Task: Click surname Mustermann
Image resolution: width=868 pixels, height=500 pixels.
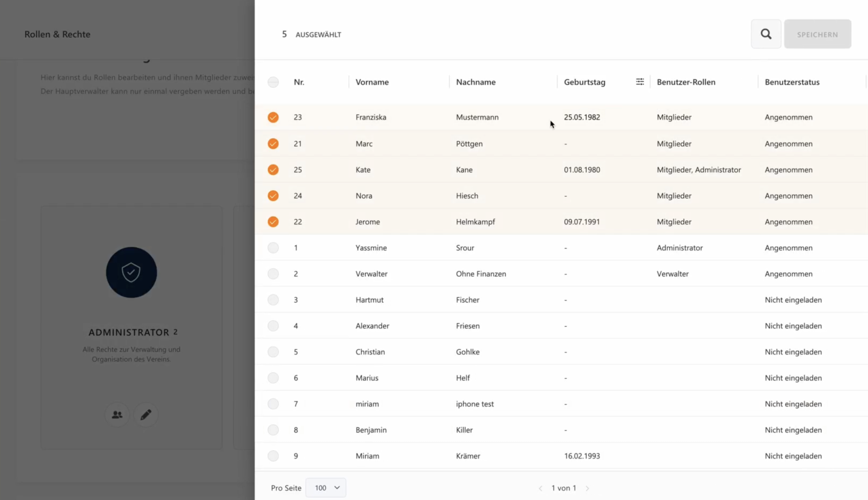Action: tap(477, 117)
